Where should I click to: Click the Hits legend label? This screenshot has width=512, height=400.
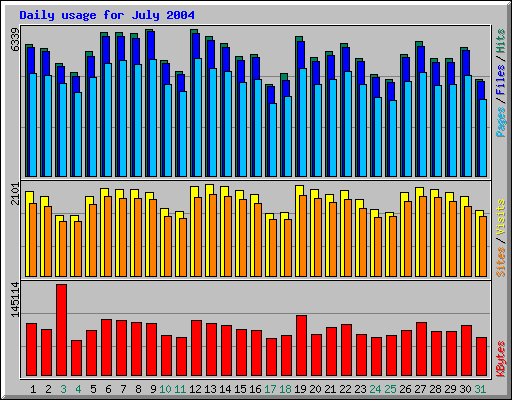[500, 41]
